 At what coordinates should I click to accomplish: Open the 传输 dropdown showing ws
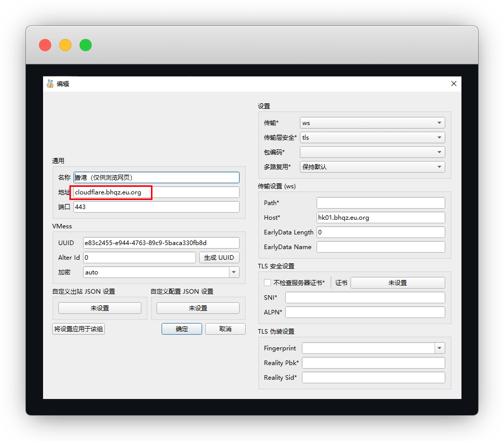[x=372, y=123]
